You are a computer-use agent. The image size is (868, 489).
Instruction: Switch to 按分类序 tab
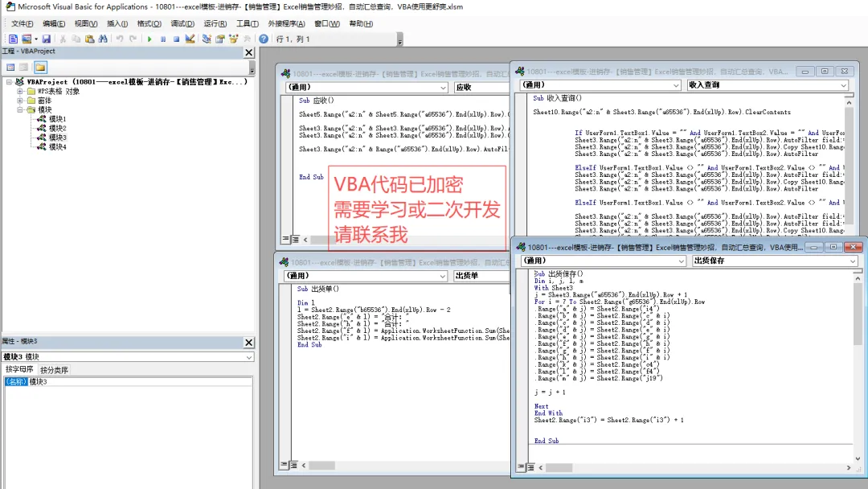pyautogui.click(x=55, y=370)
